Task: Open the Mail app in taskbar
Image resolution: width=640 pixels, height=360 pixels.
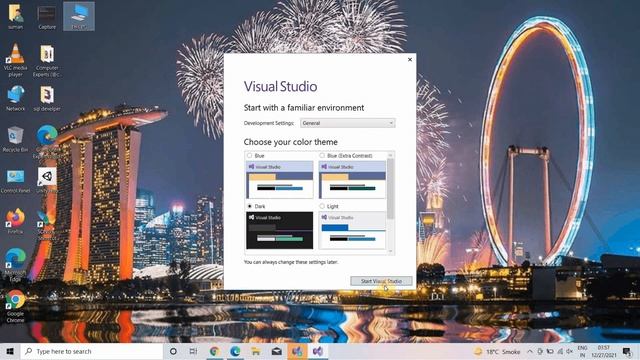Action: point(277,351)
